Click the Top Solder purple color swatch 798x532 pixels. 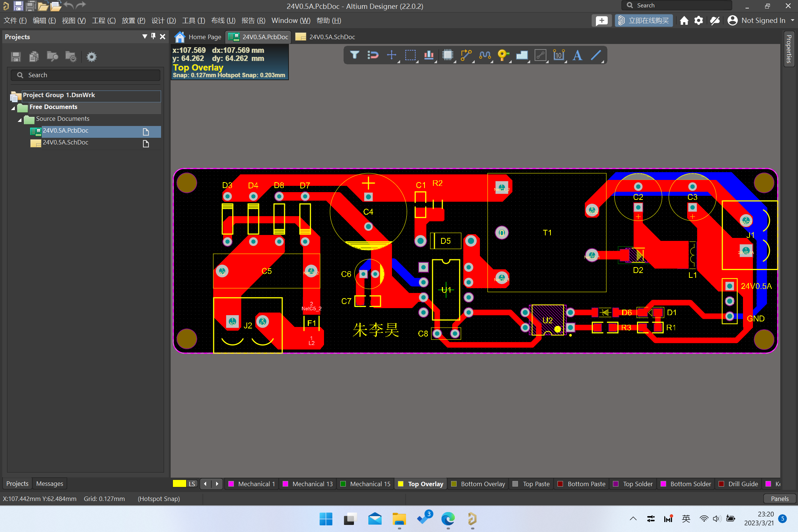[x=616, y=484]
